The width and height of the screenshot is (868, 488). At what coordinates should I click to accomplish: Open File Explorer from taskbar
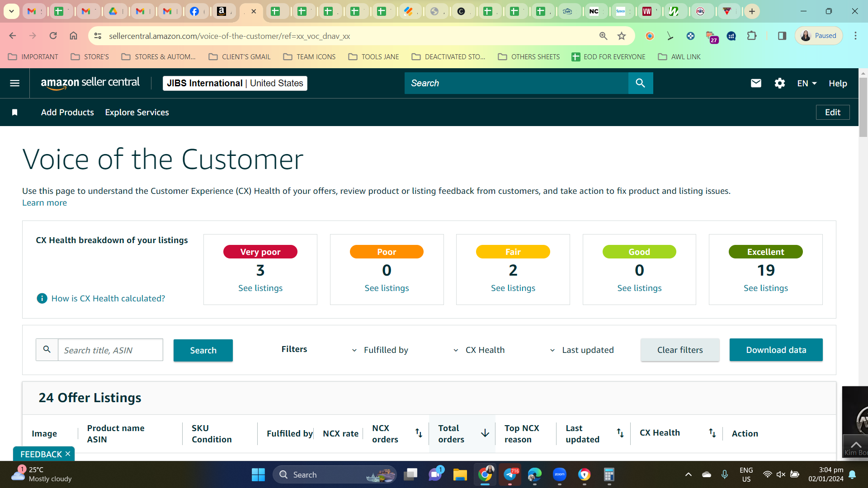(460, 474)
